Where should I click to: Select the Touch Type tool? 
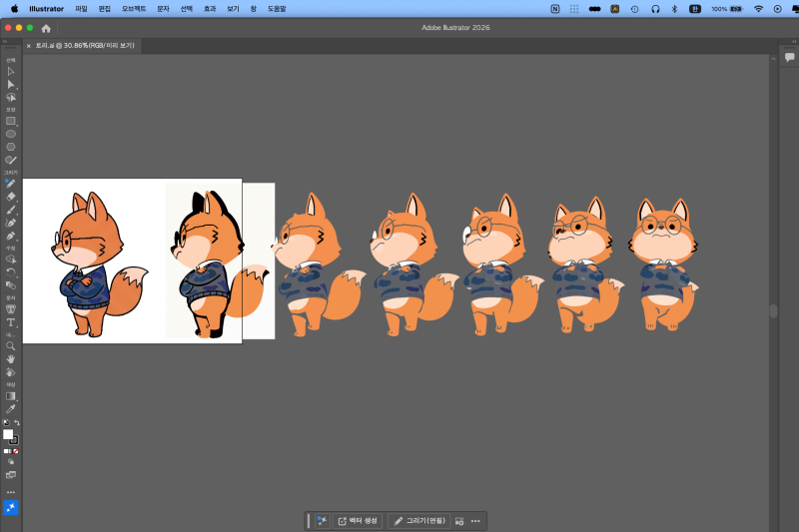pyautogui.click(x=11, y=309)
